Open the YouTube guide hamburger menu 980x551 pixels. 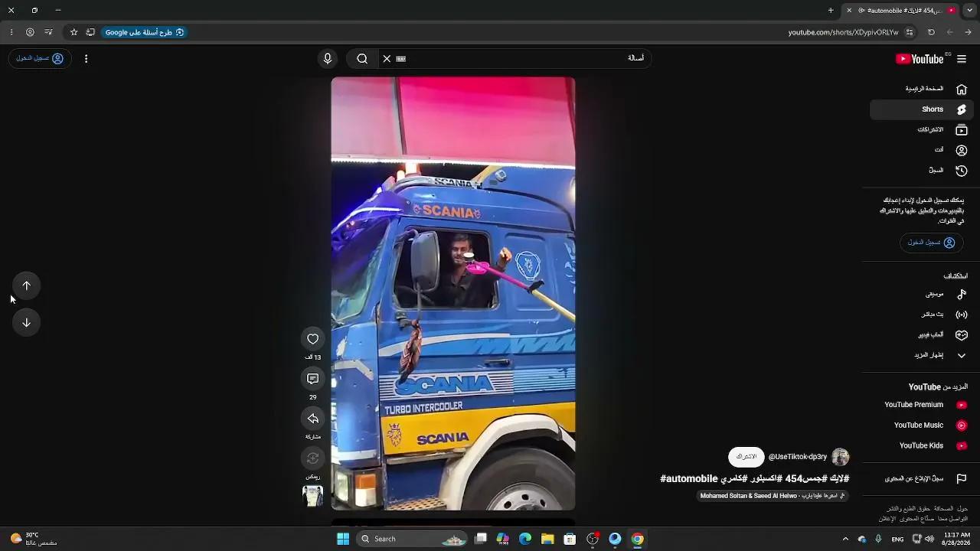pyautogui.click(x=962, y=59)
